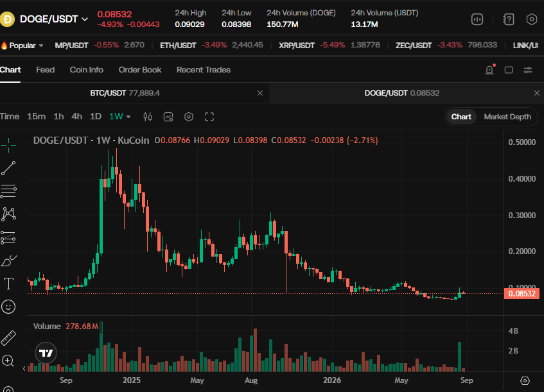This screenshot has width=544, height=392.
Task: Click the candlestick panel icon in the header
Action: pyautogui.click(x=477, y=19)
